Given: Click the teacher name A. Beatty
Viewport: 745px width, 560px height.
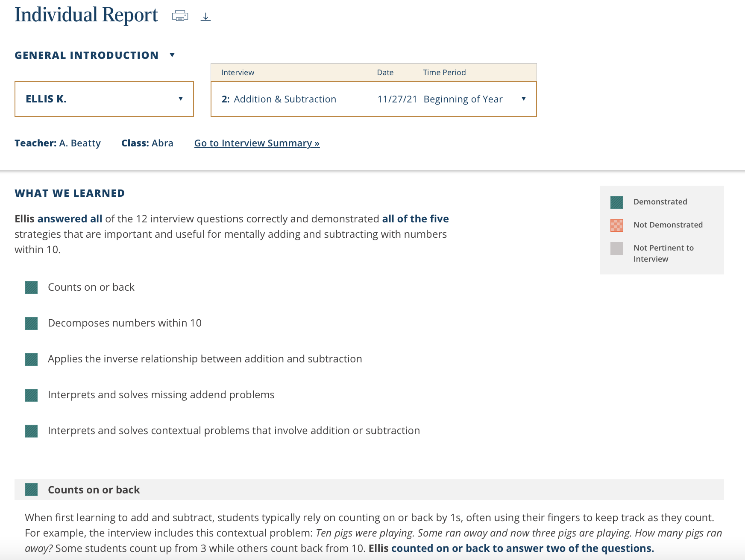Looking at the screenshot, I should click(x=80, y=143).
